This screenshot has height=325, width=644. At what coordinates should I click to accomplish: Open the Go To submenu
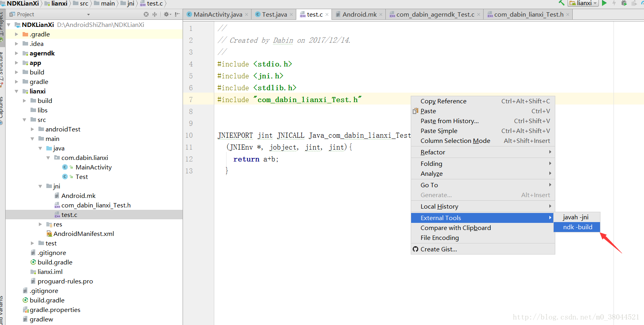[483, 185]
